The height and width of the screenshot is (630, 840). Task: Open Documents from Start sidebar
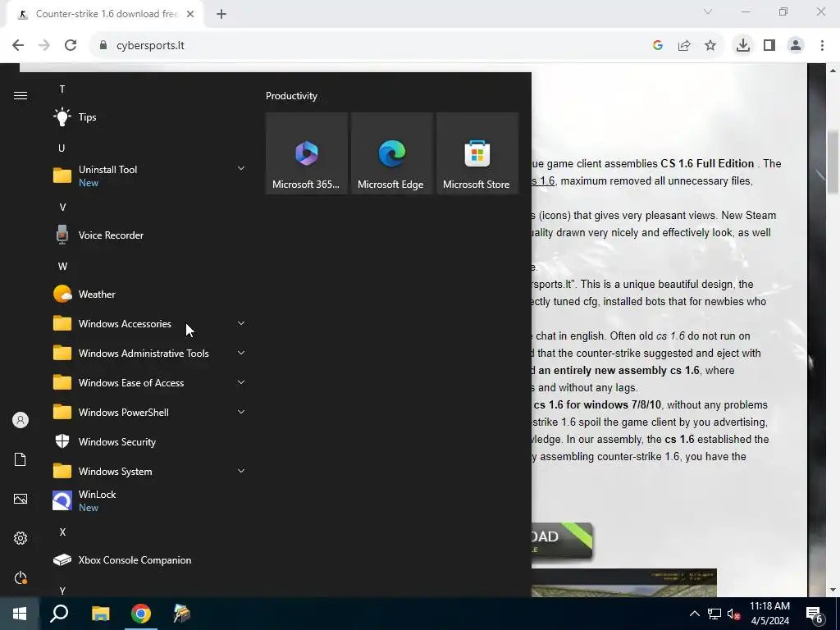click(21, 459)
